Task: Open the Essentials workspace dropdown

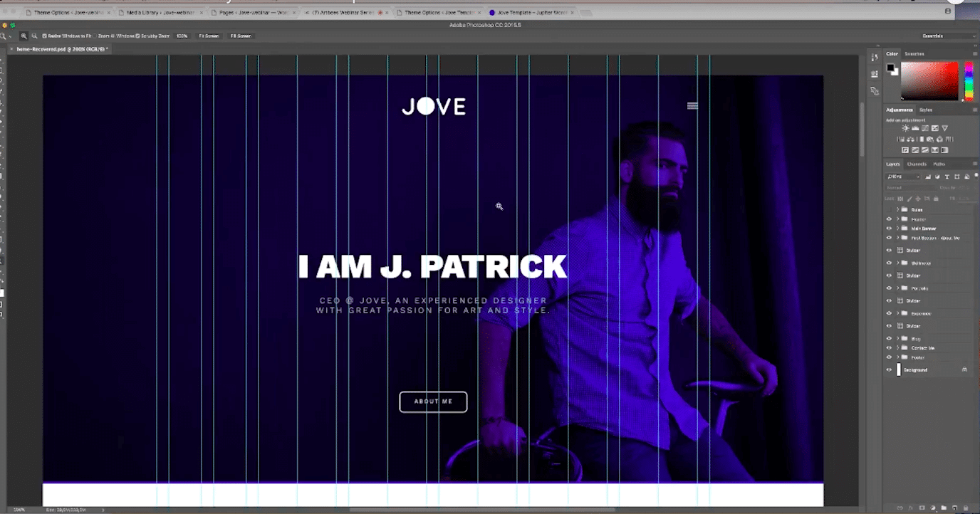Action: coord(949,36)
